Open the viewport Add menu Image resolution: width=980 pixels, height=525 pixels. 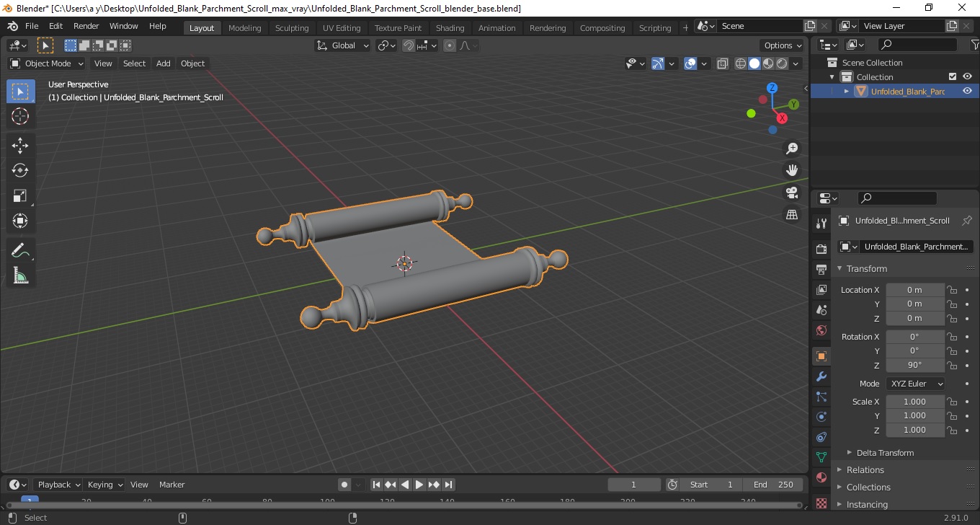pyautogui.click(x=164, y=63)
